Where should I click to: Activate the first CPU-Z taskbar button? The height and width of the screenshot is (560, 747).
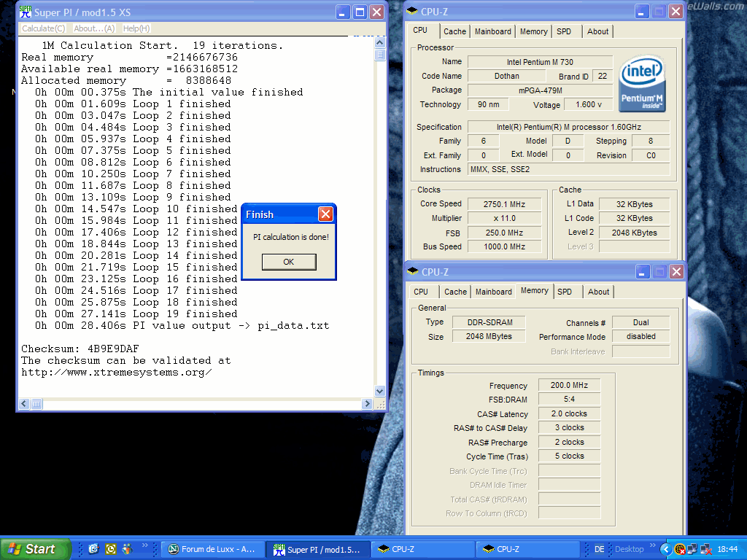pos(422,549)
